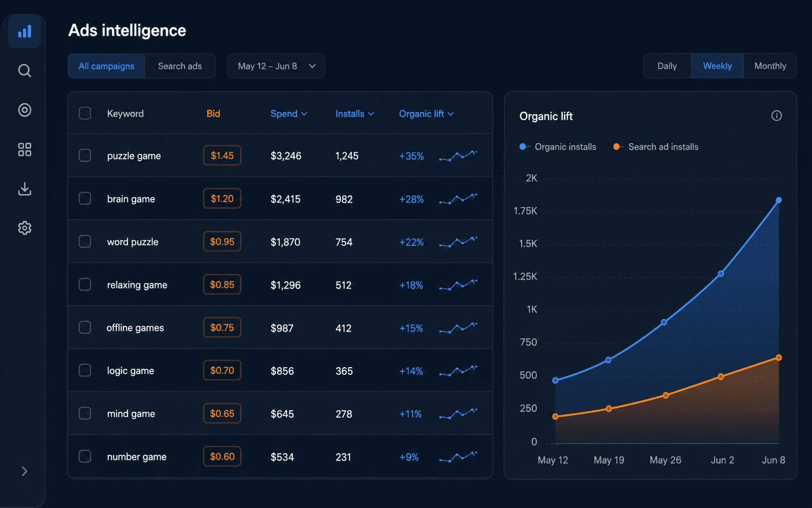Edit the $0.60 bid for number game
This screenshot has height=508, width=812.
tap(222, 456)
